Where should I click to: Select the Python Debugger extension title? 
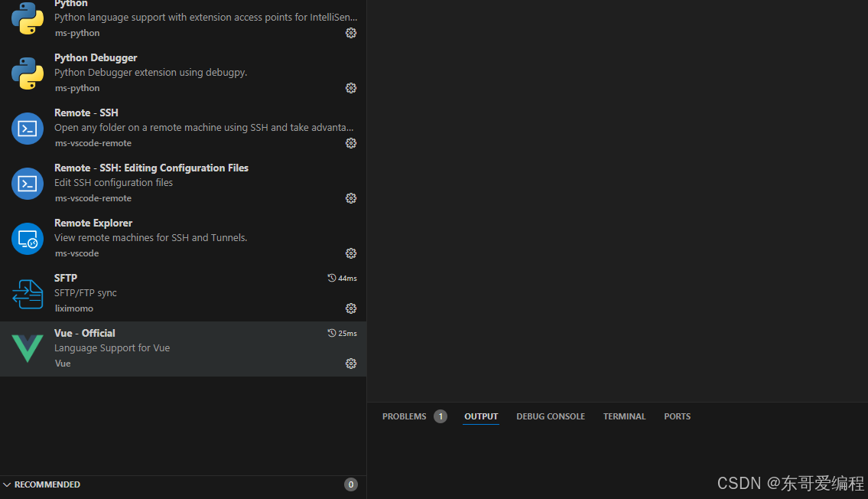[96, 57]
